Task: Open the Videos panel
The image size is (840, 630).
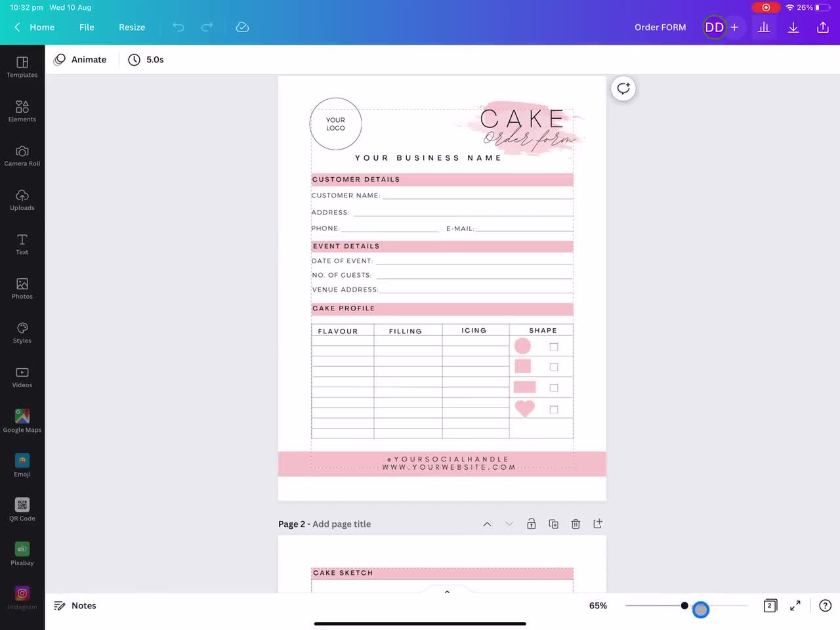Action: click(x=22, y=377)
